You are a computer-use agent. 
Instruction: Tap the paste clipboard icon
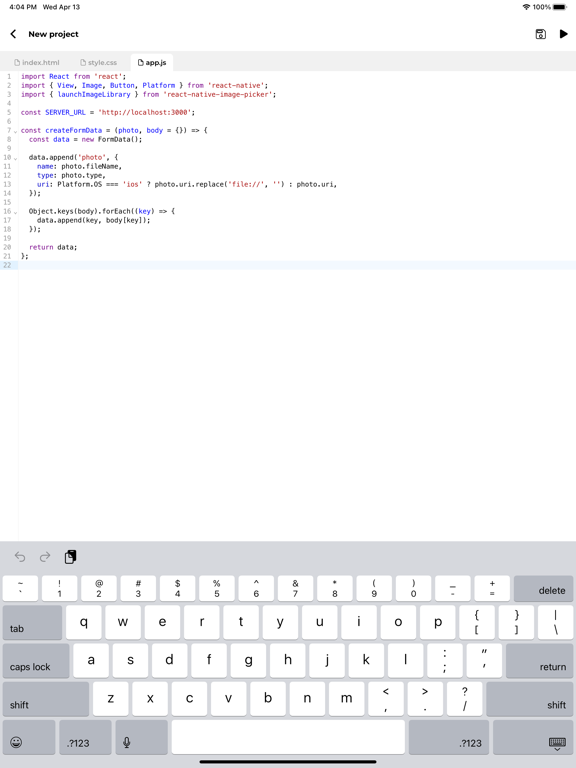pos(71,557)
